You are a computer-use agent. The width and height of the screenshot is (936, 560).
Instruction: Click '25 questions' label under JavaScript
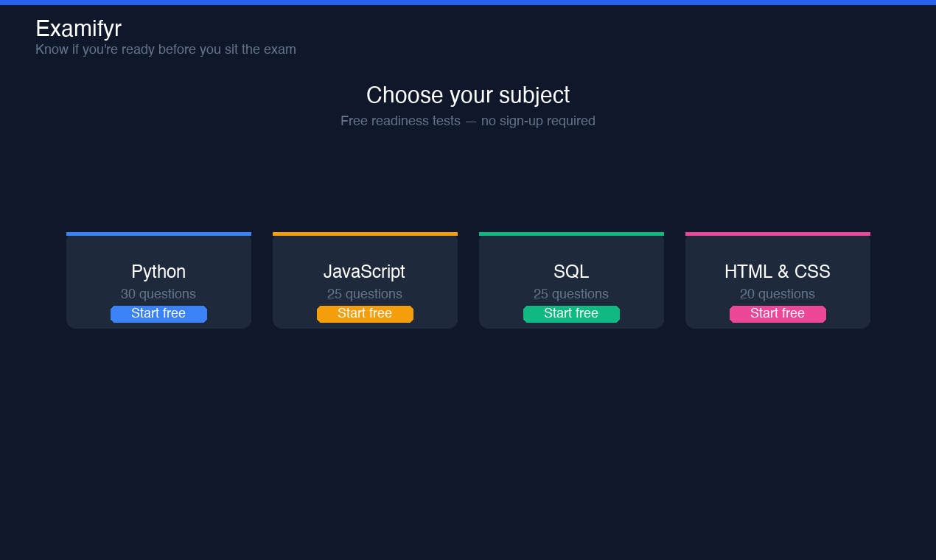pyautogui.click(x=365, y=294)
